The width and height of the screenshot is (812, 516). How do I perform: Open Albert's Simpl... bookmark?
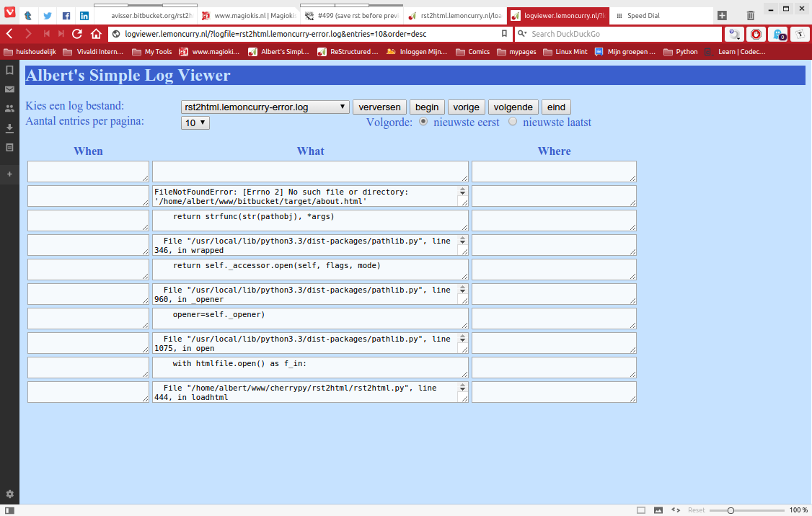pyautogui.click(x=278, y=52)
